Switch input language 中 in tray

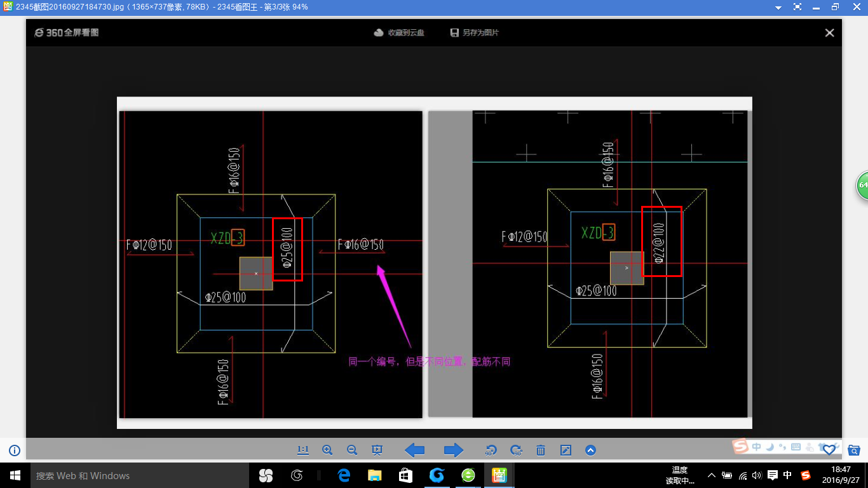point(788,475)
